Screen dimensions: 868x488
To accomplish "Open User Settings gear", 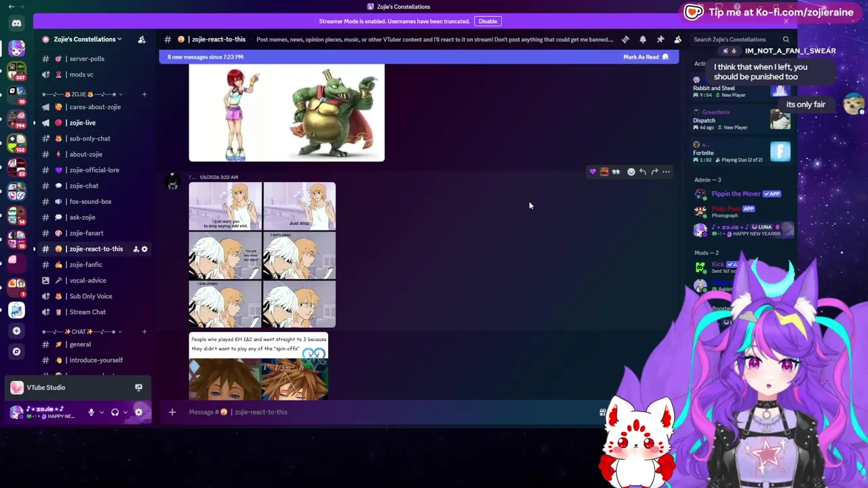I will point(139,412).
